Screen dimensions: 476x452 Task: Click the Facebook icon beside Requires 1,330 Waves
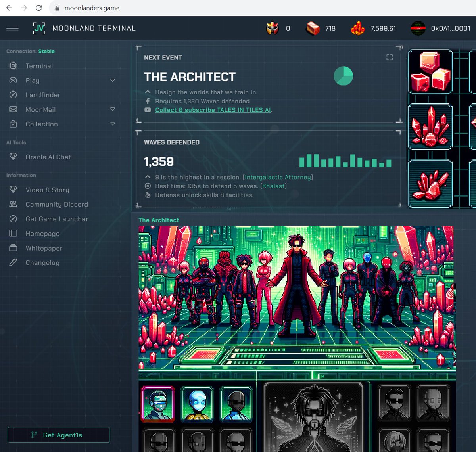148,101
